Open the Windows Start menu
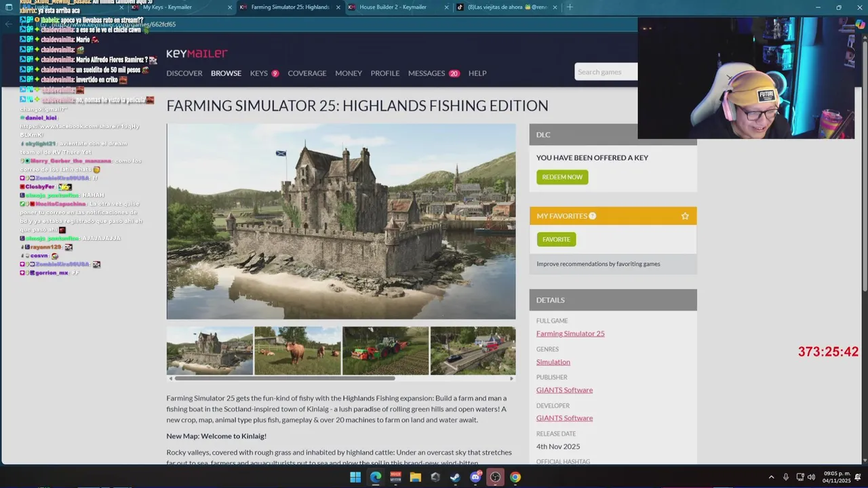Screen dimensions: 868x488 (x=355, y=477)
